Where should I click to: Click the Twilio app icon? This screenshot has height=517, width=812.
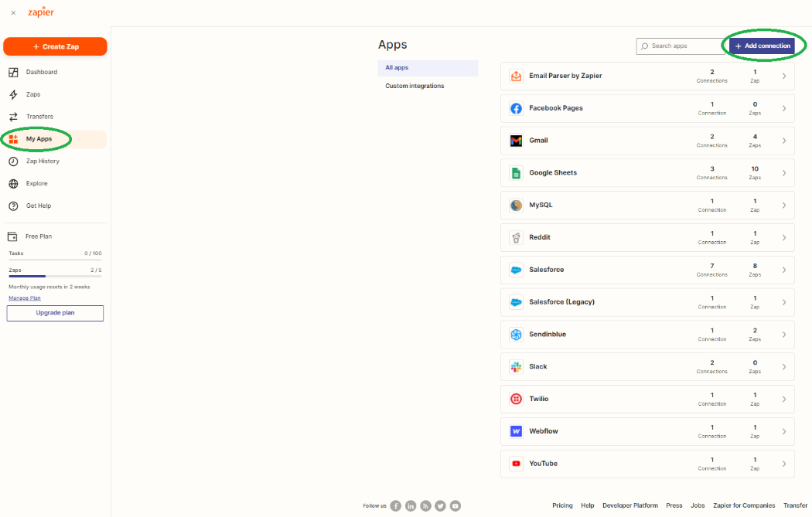(516, 399)
